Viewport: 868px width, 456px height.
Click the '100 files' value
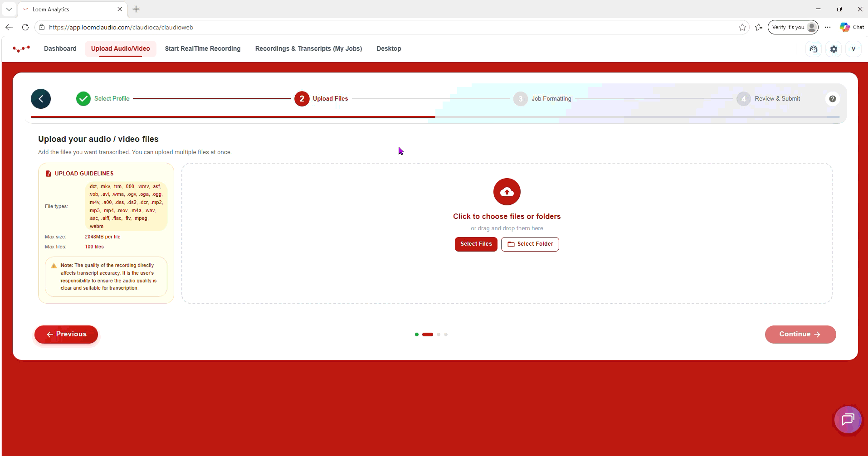tap(94, 247)
